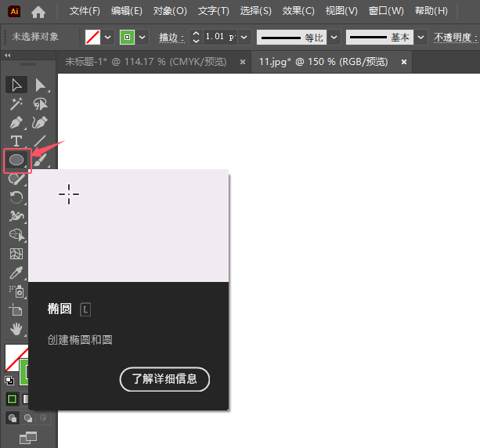Select the Ellipse tool

click(17, 160)
